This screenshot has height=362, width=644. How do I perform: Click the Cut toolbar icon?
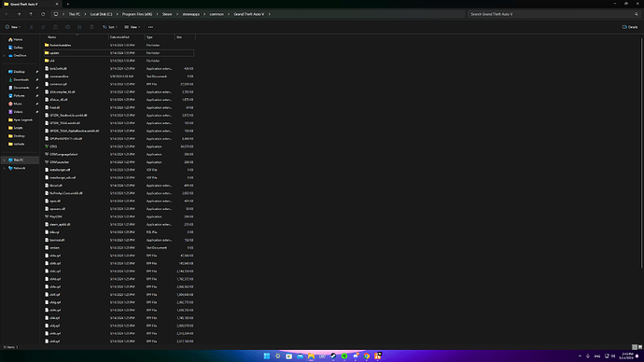[x=31, y=27]
